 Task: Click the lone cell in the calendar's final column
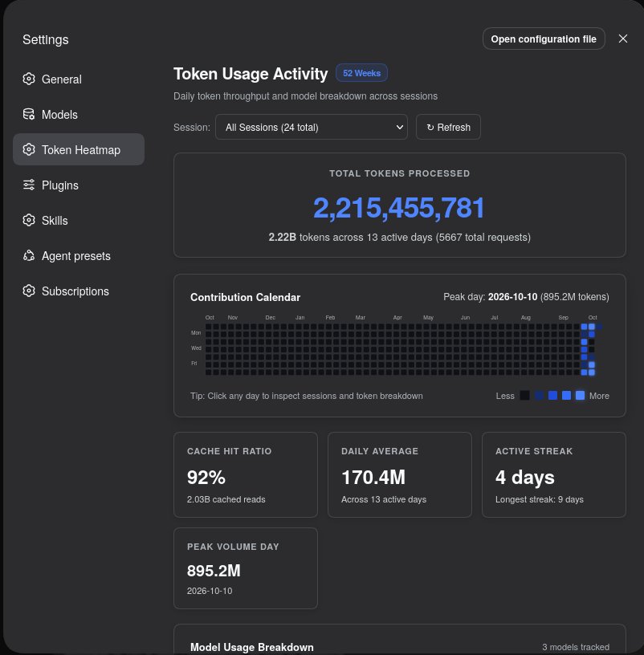[x=599, y=327]
